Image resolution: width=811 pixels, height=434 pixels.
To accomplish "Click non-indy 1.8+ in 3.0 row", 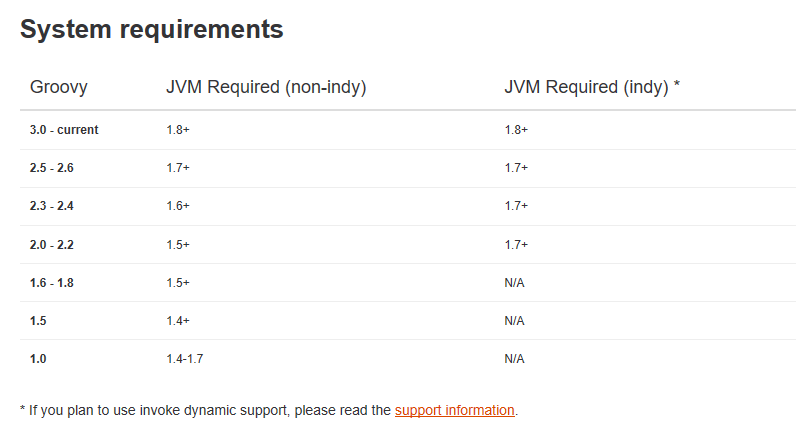I will tap(178, 130).
